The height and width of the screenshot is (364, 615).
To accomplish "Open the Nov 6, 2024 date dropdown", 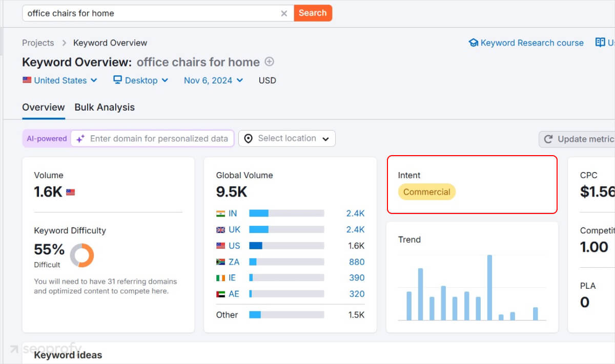I will [213, 80].
